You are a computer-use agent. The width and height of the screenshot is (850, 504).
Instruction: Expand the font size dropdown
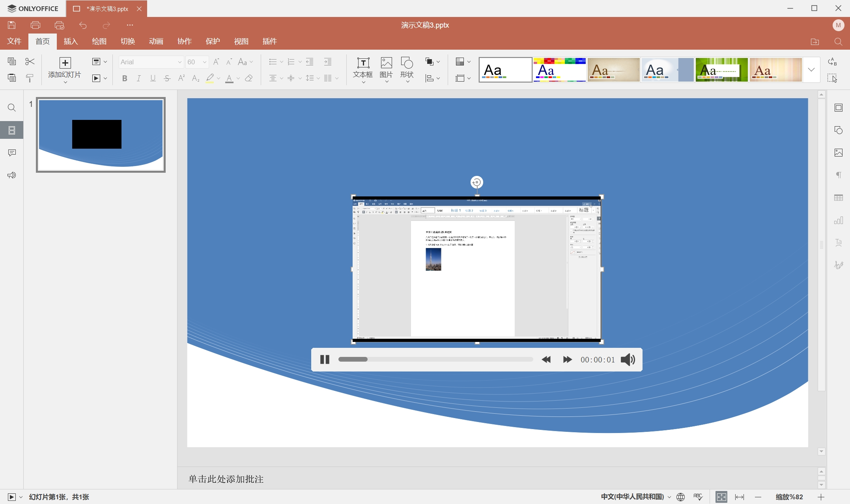(204, 62)
